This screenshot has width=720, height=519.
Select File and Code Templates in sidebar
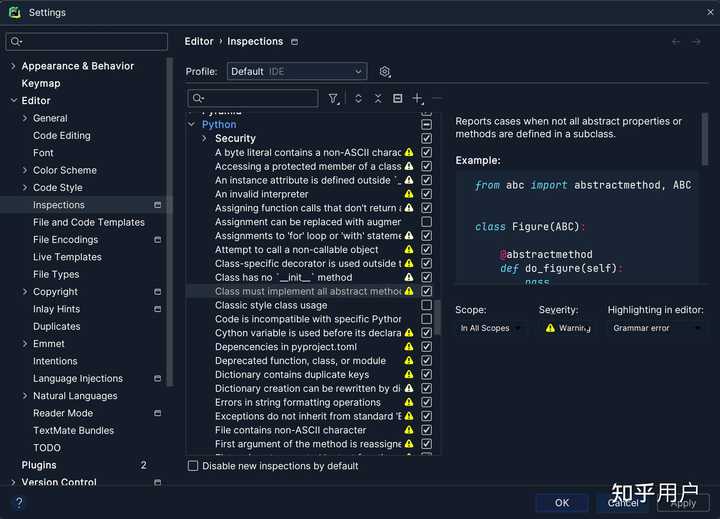(x=88, y=222)
